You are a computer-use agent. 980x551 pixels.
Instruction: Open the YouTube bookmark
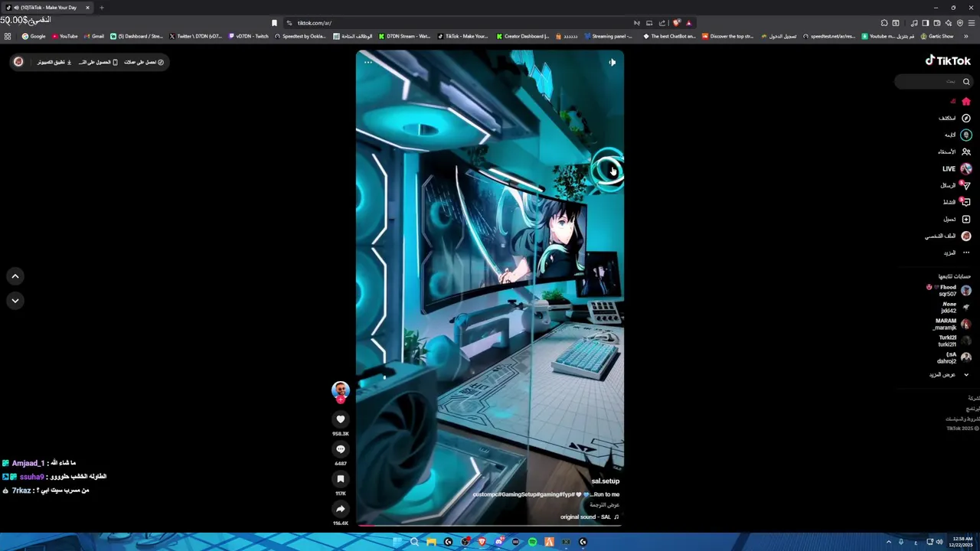tap(65, 36)
